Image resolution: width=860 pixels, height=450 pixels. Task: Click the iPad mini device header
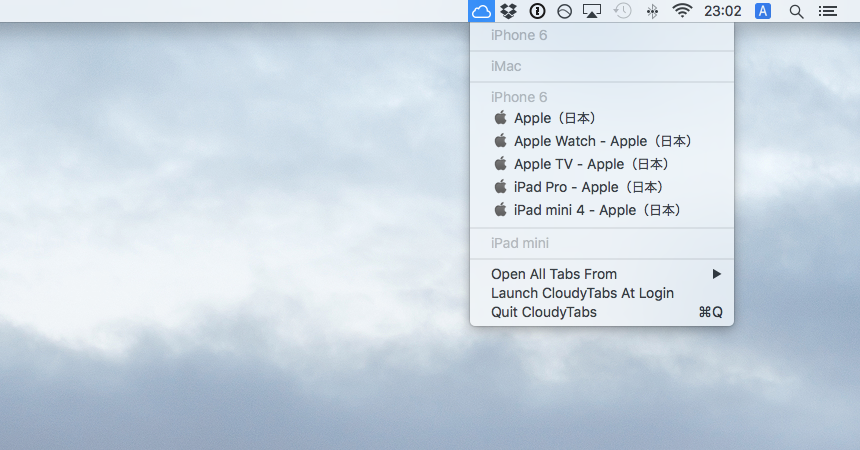click(x=519, y=243)
